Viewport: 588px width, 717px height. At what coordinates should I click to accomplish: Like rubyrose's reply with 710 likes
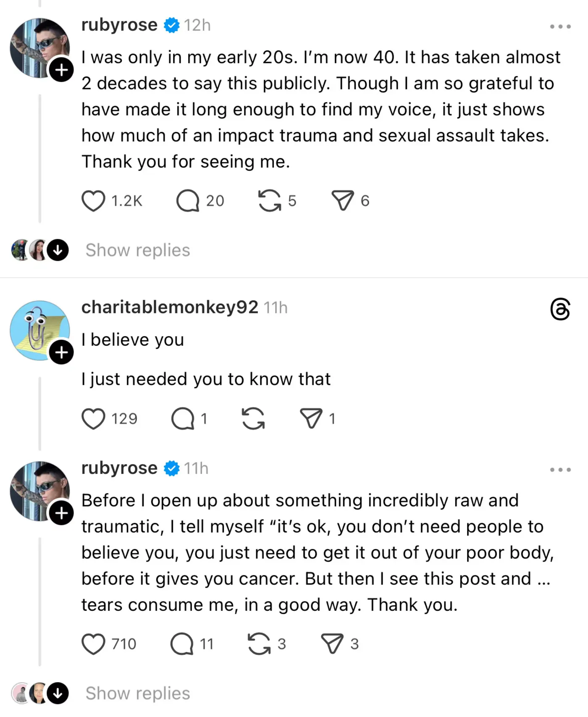pyautogui.click(x=93, y=644)
